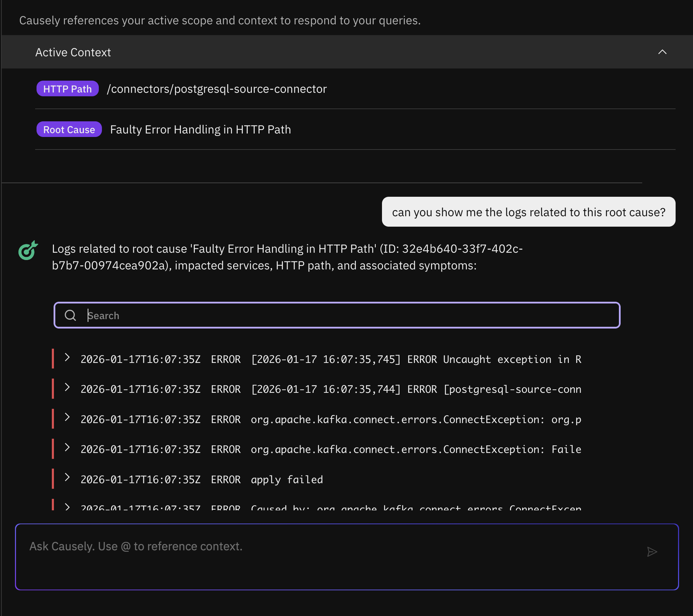Image resolution: width=693 pixels, height=616 pixels.
Task: Click the magnifier icon in log search
Action: pos(70,315)
